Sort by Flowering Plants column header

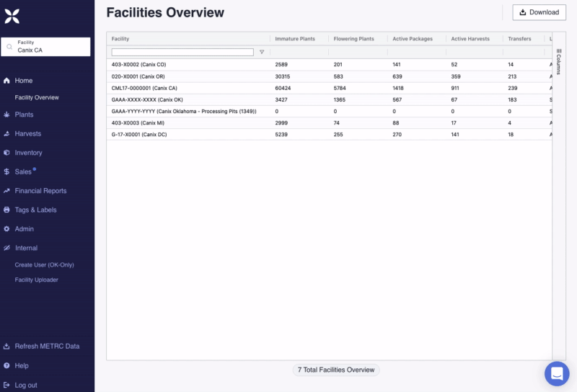[x=353, y=39]
